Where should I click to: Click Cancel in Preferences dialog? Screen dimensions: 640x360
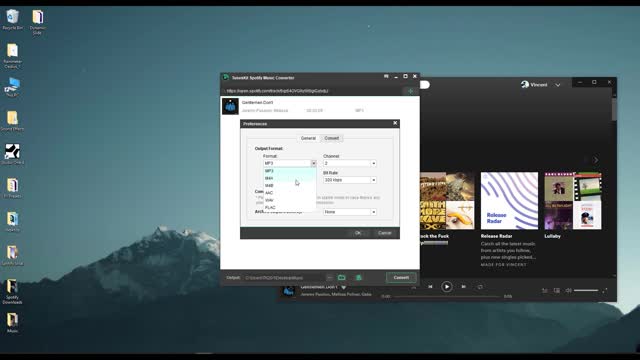(384, 233)
